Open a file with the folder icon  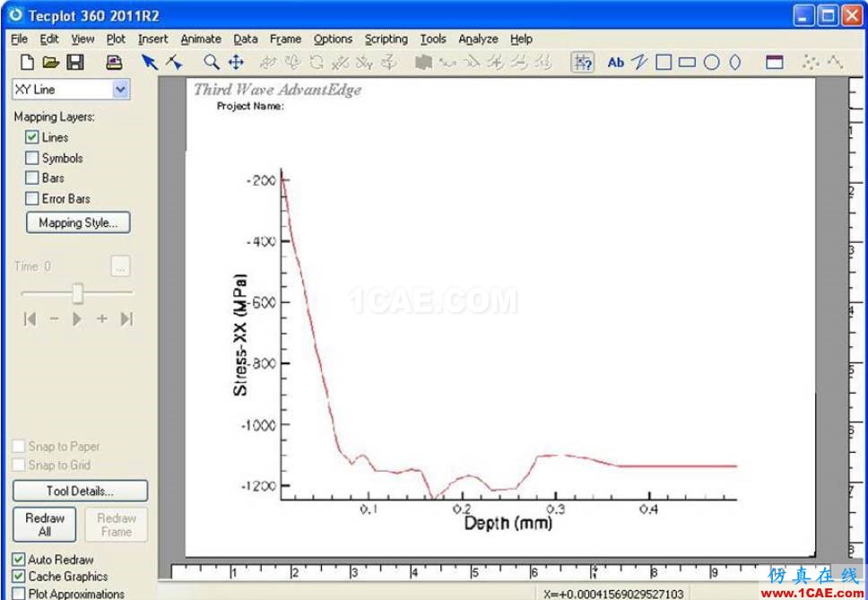pyautogui.click(x=51, y=63)
